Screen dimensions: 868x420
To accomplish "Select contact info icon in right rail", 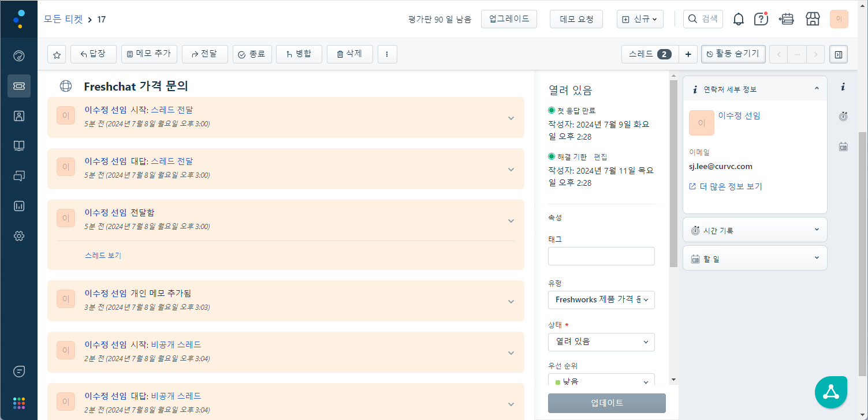I will coord(843,87).
